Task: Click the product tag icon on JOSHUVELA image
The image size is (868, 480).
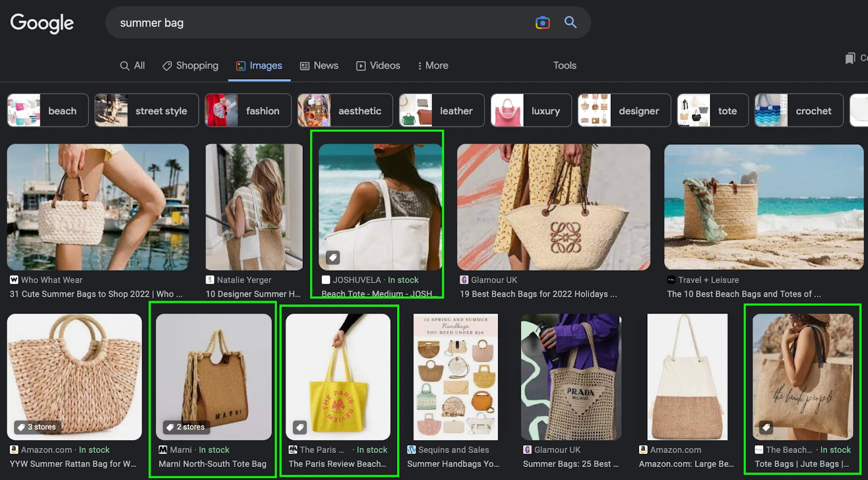Action: click(333, 258)
